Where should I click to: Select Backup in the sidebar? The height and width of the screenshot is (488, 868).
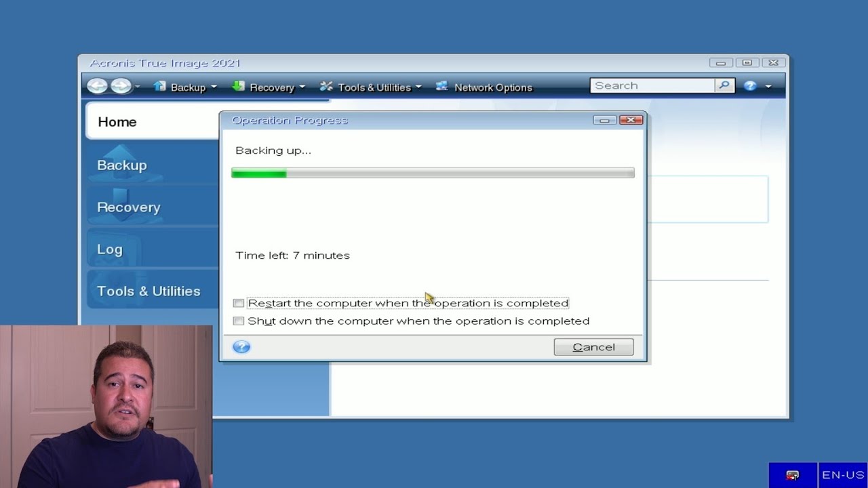[153, 165]
